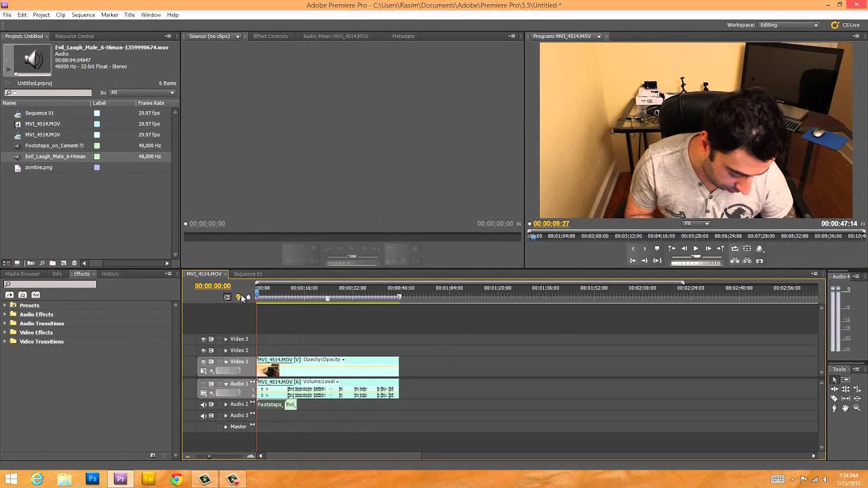The width and height of the screenshot is (868, 488).
Task: Select the Razor tool in Tools panel
Action: tap(834, 399)
